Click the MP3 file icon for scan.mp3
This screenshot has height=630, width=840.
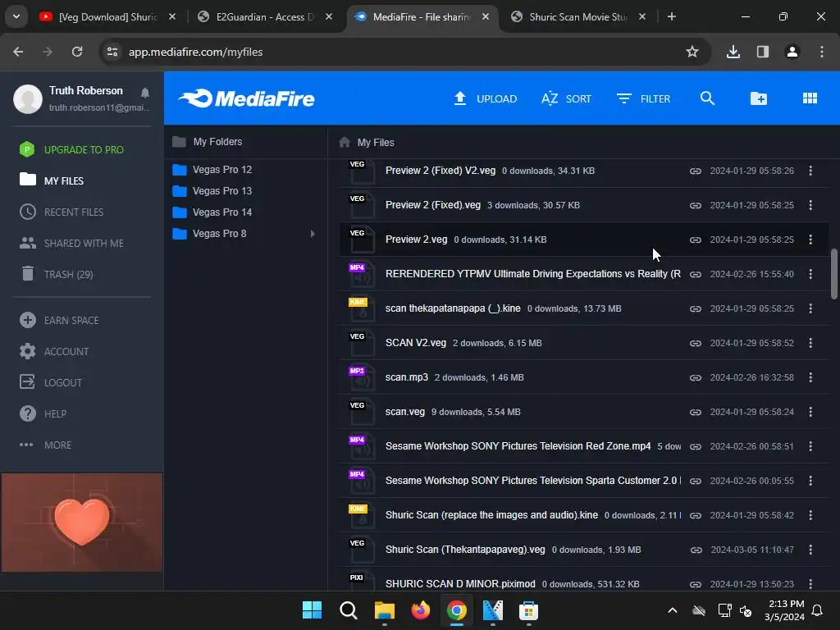361,377
